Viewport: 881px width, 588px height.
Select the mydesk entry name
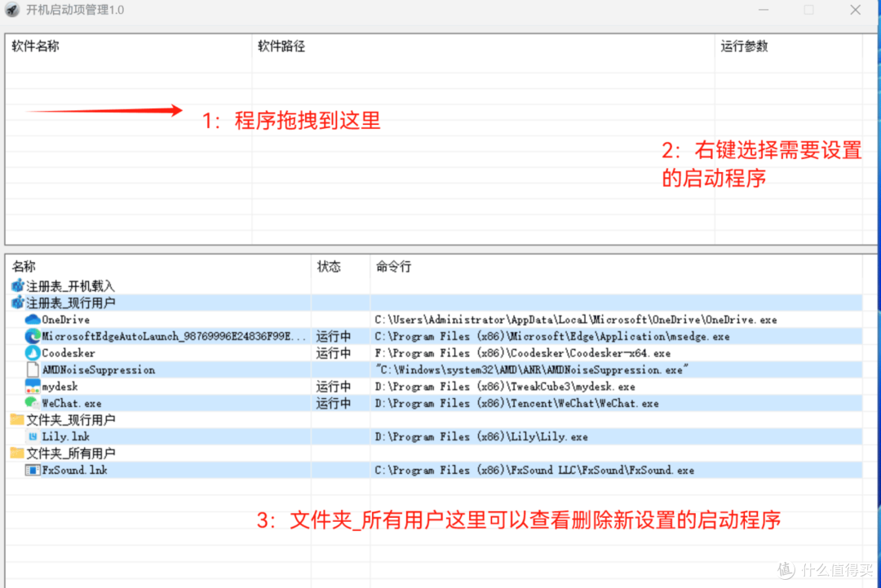pos(60,387)
